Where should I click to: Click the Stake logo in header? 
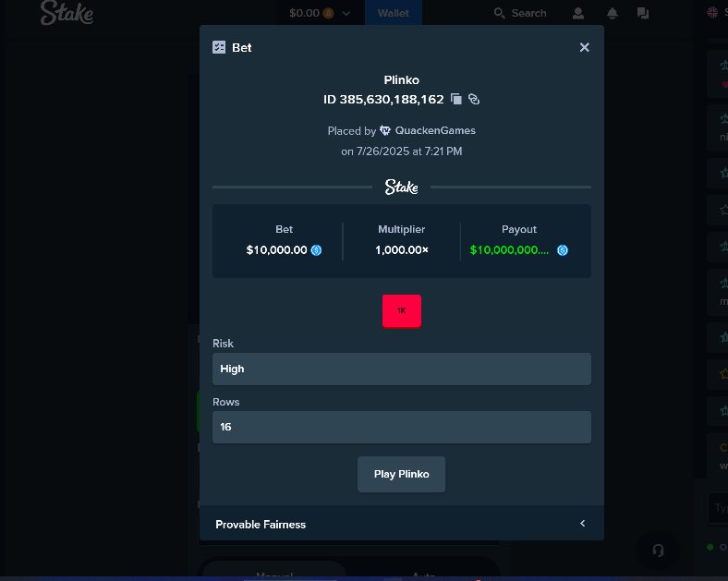(x=67, y=13)
